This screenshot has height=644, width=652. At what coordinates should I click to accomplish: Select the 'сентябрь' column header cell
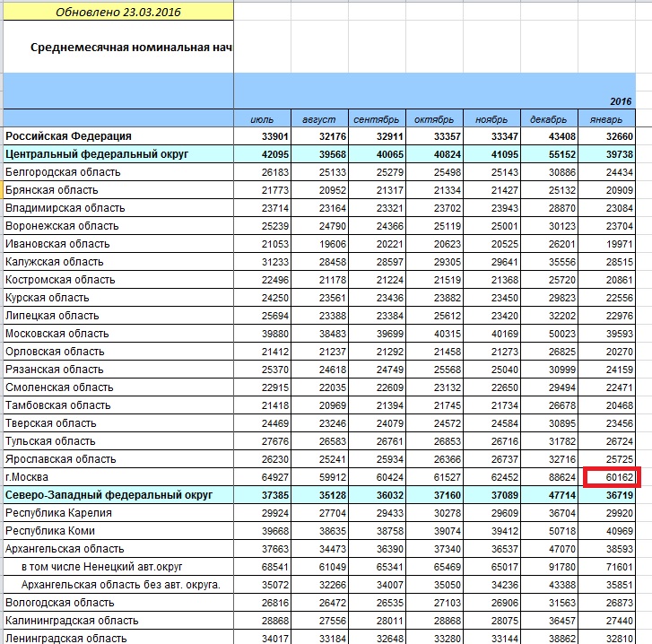(376, 119)
